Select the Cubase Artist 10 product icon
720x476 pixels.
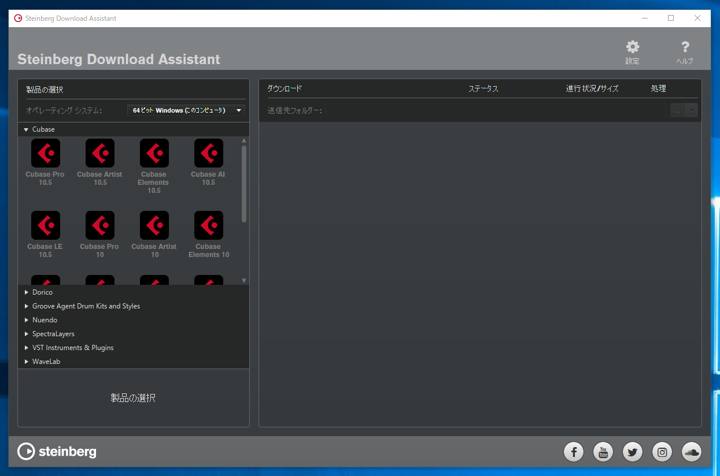154,225
